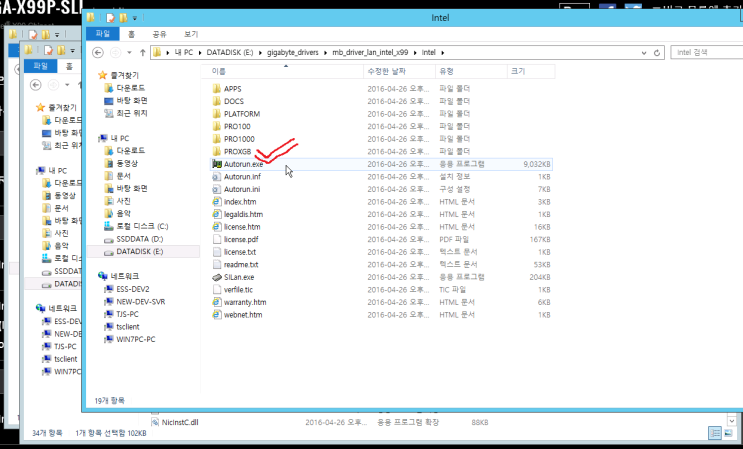Open the 보기 ribbon tab
Image resolution: width=743 pixels, height=449 pixels.
point(190,34)
